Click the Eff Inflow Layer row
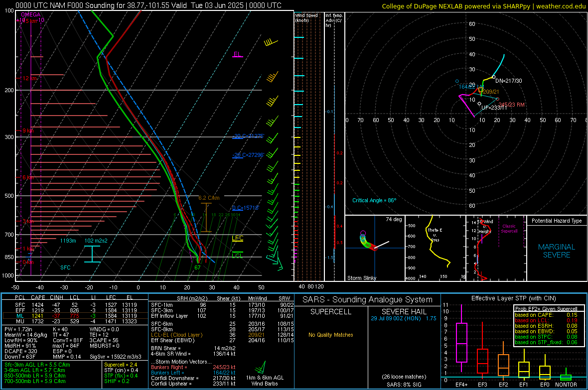Screen dimensions: 588x390 click(x=222, y=316)
